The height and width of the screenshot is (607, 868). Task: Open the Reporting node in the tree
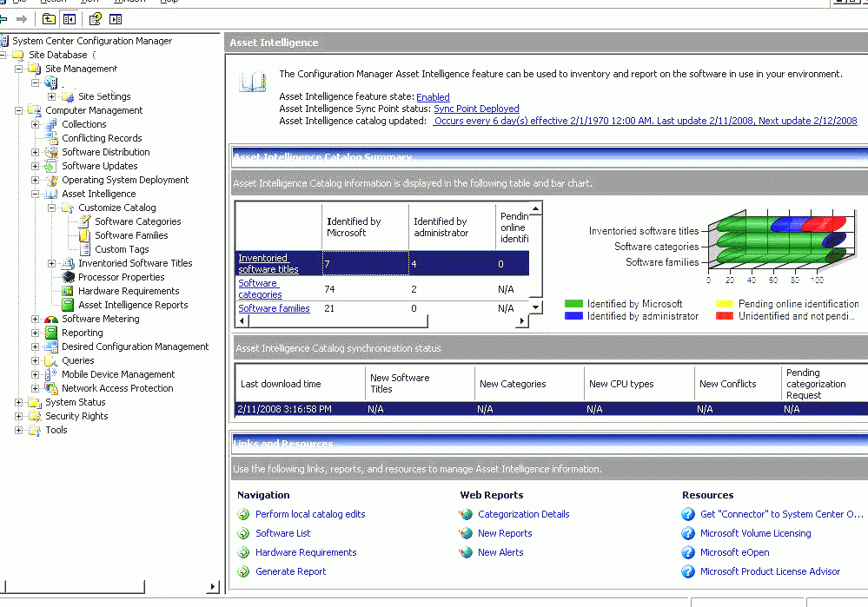click(x=35, y=333)
